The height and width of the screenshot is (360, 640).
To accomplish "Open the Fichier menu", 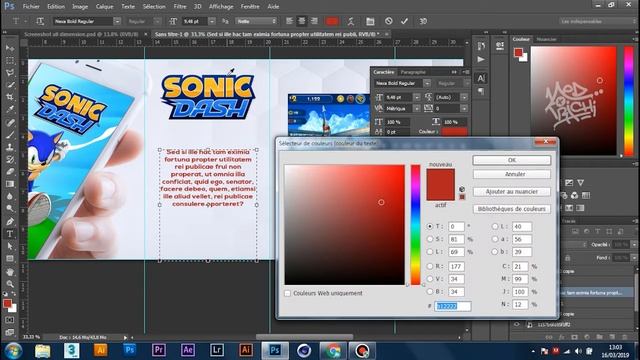I will point(31,7).
